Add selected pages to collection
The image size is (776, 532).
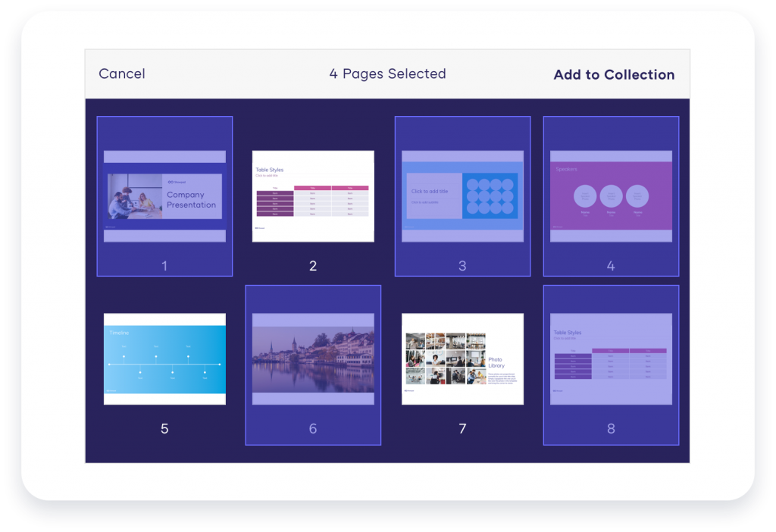(613, 74)
